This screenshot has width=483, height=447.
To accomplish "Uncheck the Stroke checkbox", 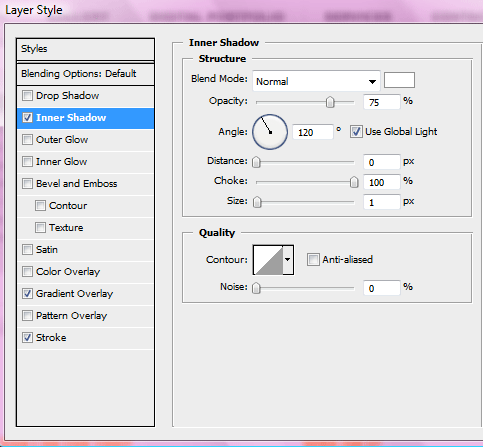I will (x=27, y=338).
